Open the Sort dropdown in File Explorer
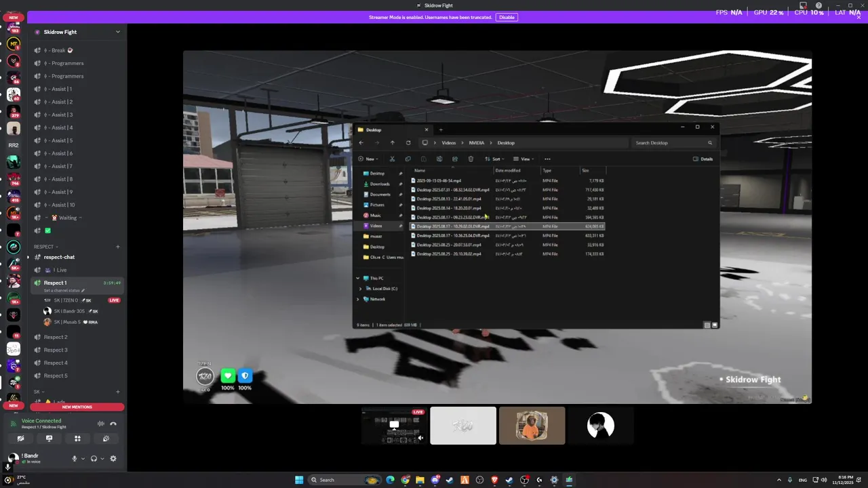Screen dimensions: 868x488 (494, 159)
